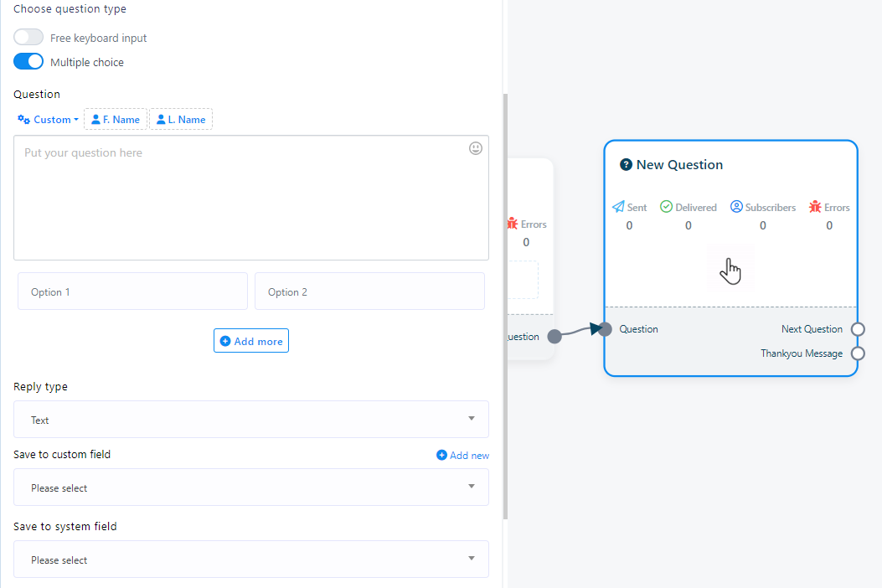Screen dimensions: 882x588
Task: Open the Save to custom field dropdown
Action: pos(250,487)
